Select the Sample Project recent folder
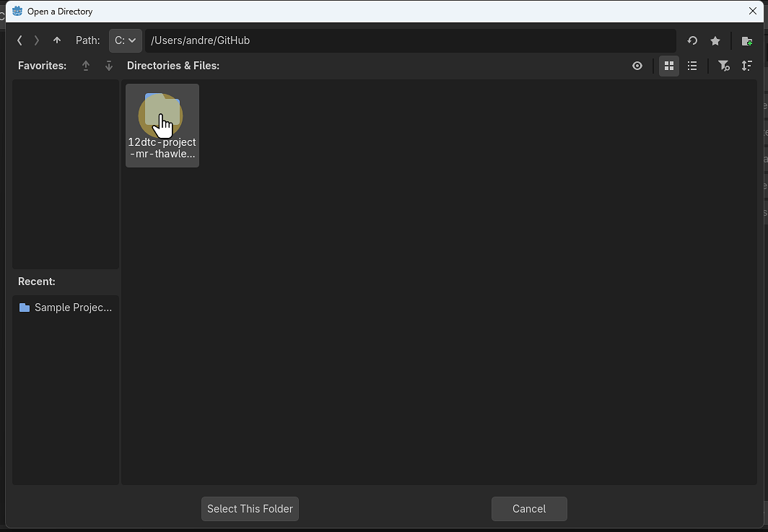Viewport: 768px width, 532px height. click(66, 307)
